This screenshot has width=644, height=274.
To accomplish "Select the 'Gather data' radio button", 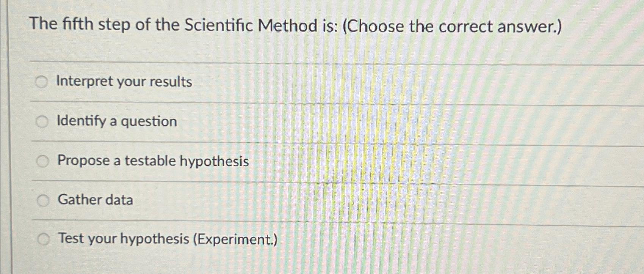I will [44, 199].
